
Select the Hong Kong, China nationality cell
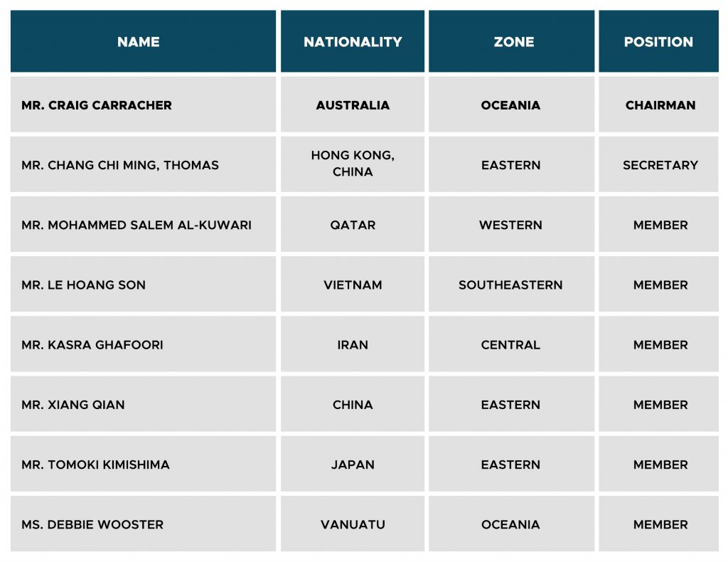tap(353, 164)
